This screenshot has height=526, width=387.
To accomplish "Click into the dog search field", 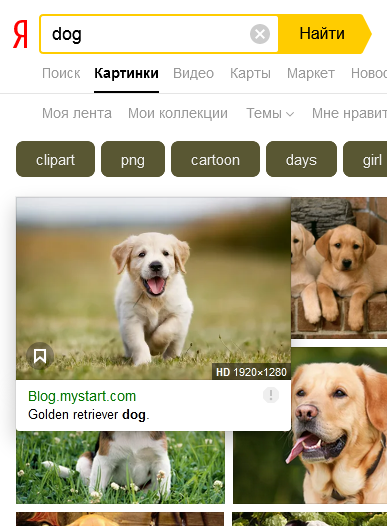I will (148, 34).
